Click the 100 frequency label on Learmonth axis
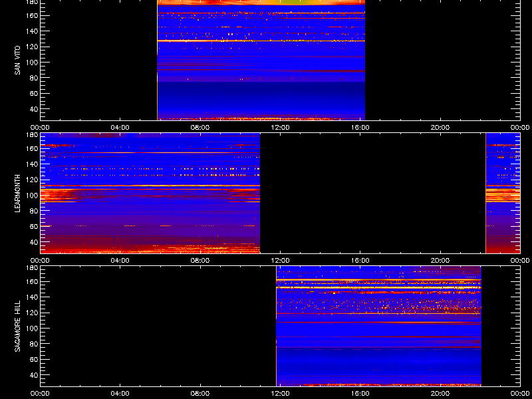 pos(33,196)
